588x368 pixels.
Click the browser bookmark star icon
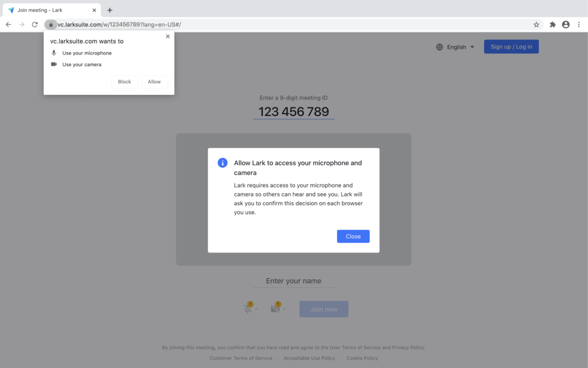click(536, 24)
